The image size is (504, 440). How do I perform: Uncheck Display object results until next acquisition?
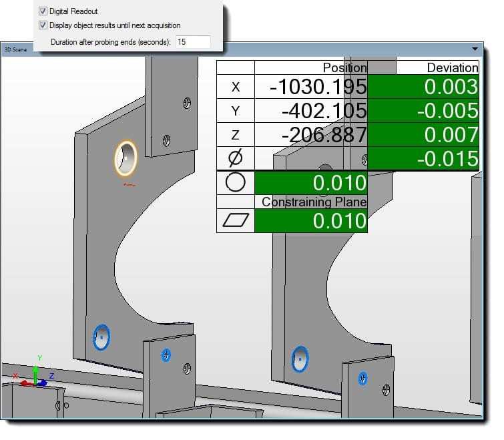coord(43,25)
